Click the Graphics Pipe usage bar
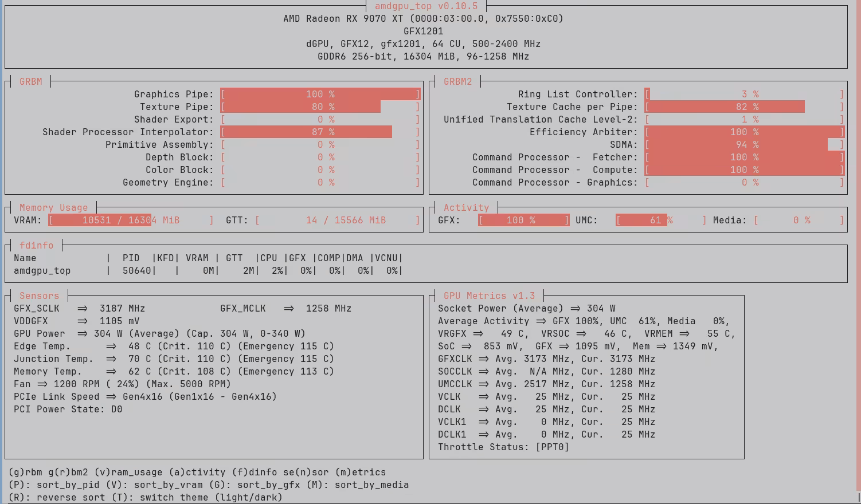Viewport: 861px width, 504px height. coord(320,94)
